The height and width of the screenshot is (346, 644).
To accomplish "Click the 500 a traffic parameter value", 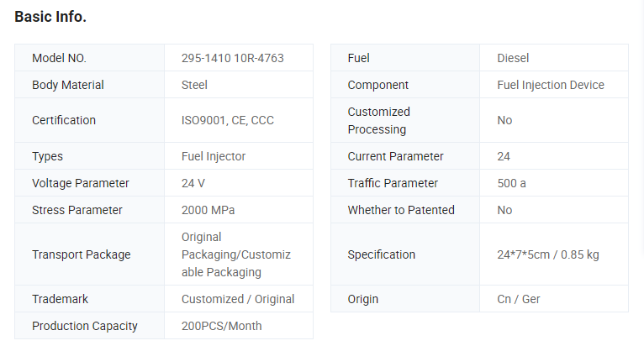I will pyautogui.click(x=511, y=183).
